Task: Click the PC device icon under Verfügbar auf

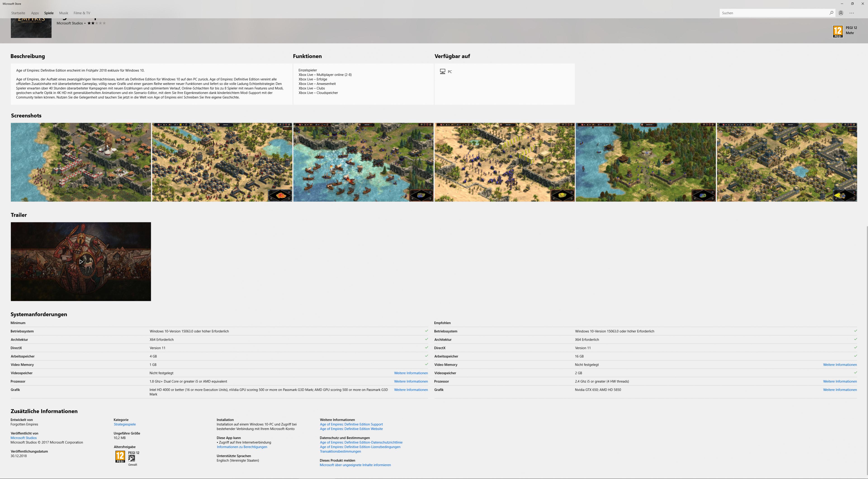Action: [x=442, y=71]
